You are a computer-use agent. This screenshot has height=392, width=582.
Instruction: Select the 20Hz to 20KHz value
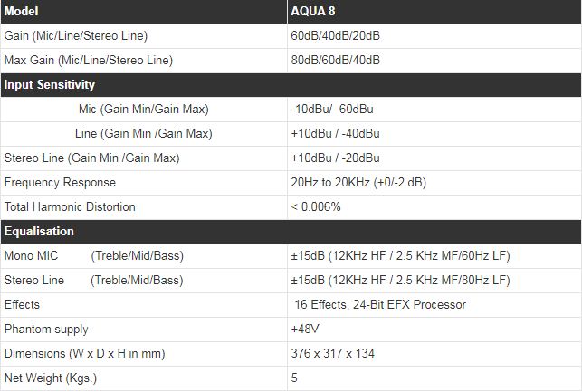pyautogui.click(x=358, y=183)
